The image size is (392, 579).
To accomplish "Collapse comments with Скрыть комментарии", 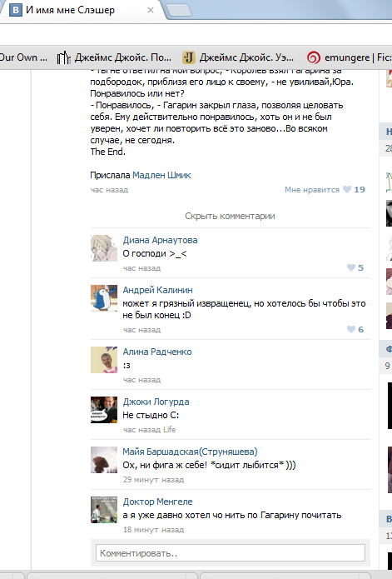I will [230, 216].
